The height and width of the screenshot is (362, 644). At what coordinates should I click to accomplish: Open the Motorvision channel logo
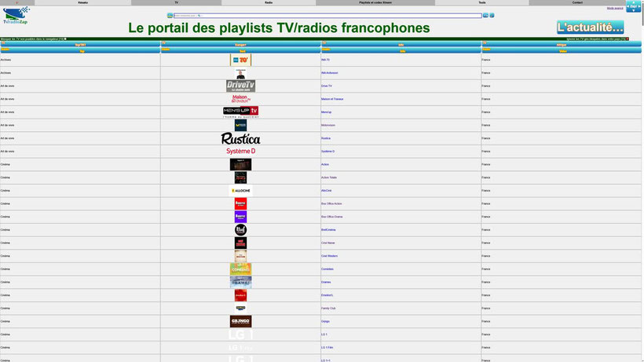[240, 125]
